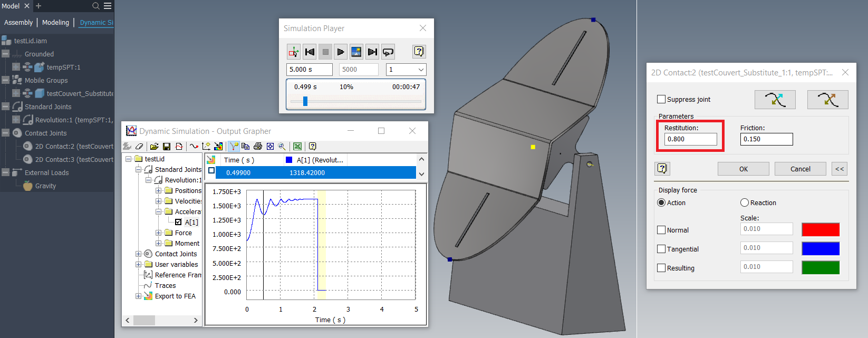Switch to the Assembly browser tab
The image size is (868, 338).
click(18, 23)
